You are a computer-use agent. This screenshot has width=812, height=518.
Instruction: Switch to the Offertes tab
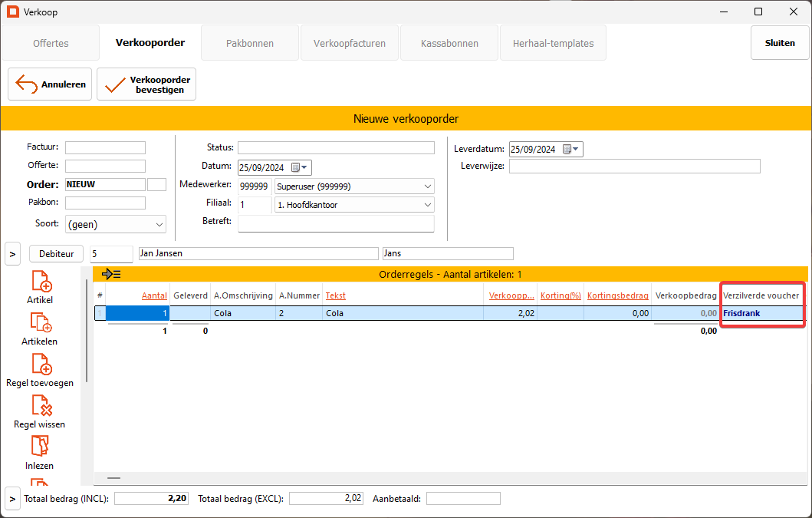coord(51,43)
